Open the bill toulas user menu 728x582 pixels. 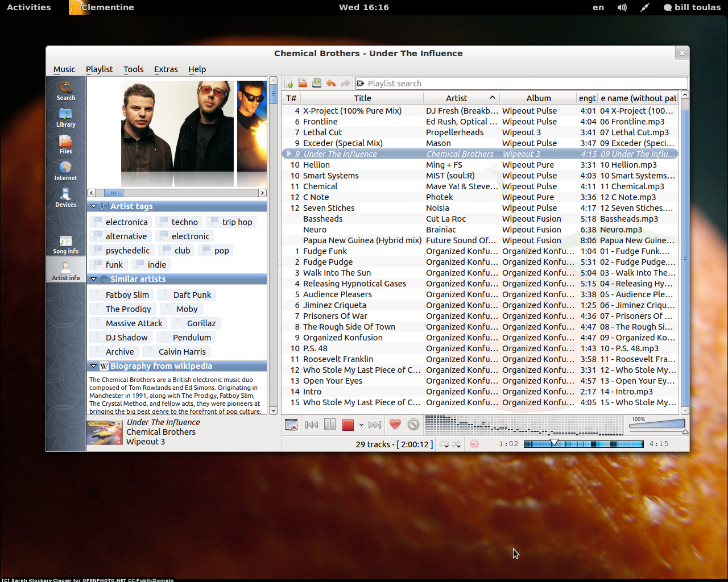coord(692,7)
